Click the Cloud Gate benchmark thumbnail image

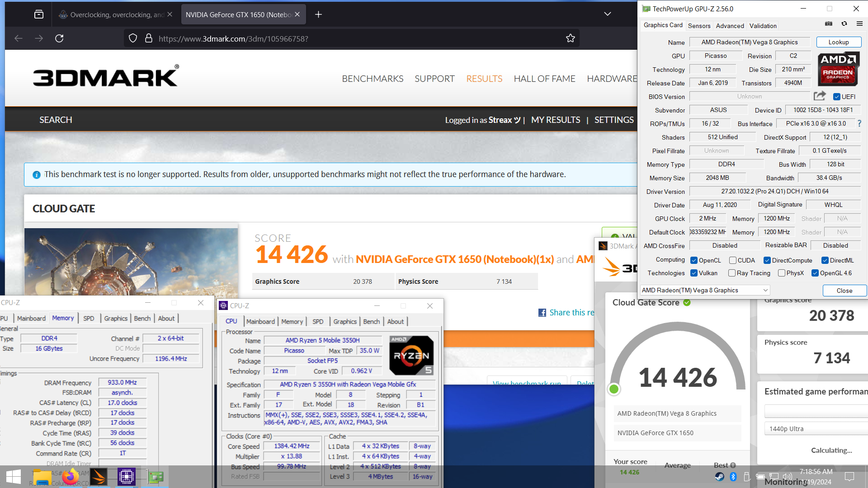(131, 262)
